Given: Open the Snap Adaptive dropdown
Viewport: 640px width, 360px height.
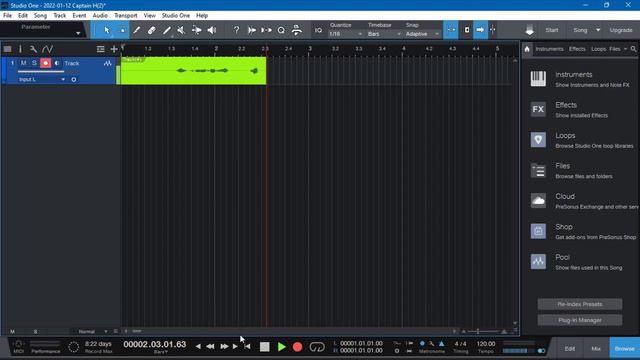Looking at the screenshot, I should [x=422, y=34].
